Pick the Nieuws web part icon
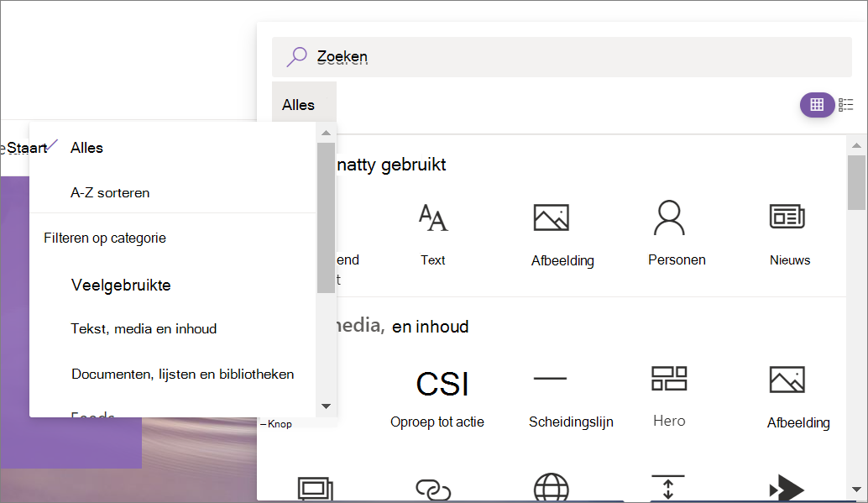Image resolution: width=868 pixels, height=503 pixels. click(x=787, y=216)
